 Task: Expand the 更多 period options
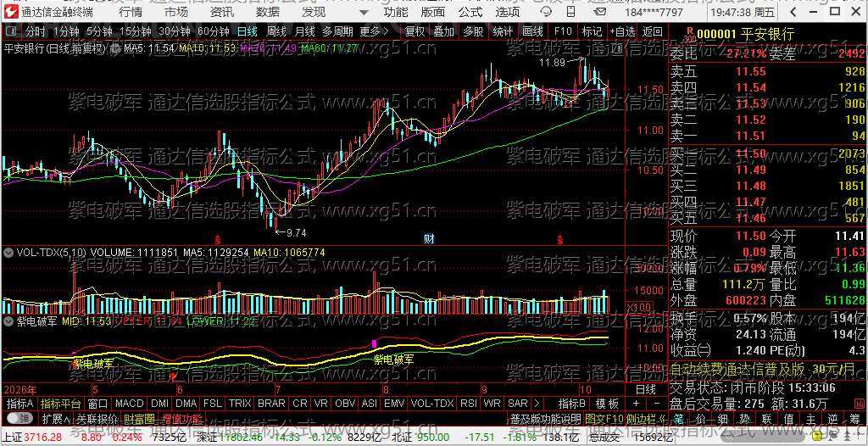click(374, 31)
